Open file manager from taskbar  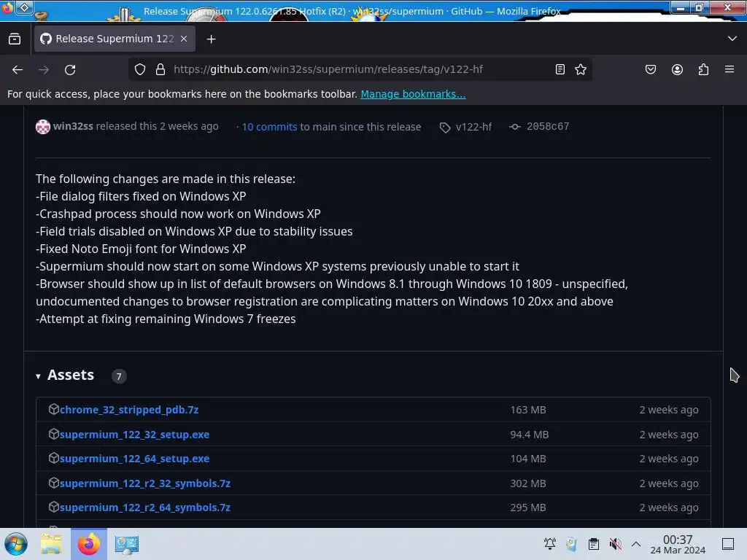(51, 544)
